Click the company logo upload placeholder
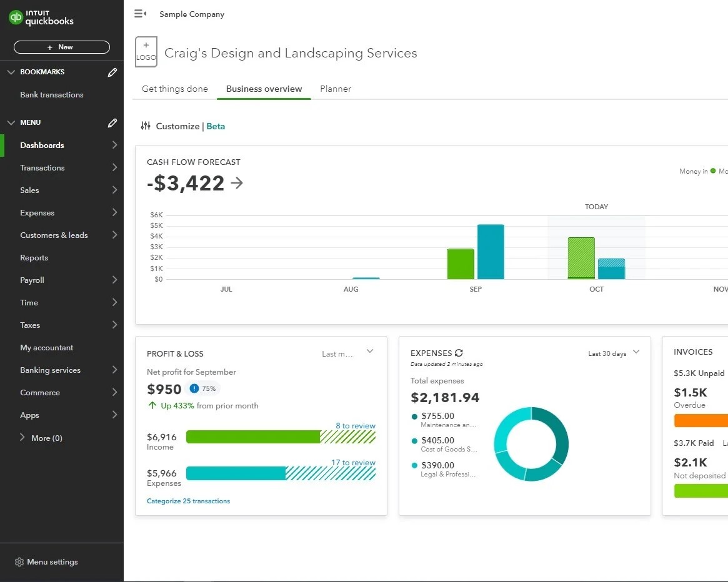The height and width of the screenshot is (582, 728). tap(146, 52)
